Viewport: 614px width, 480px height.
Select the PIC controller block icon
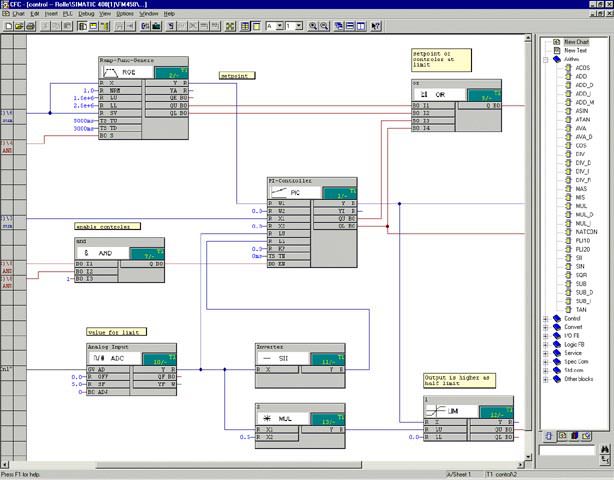pyautogui.click(x=281, y=190)
